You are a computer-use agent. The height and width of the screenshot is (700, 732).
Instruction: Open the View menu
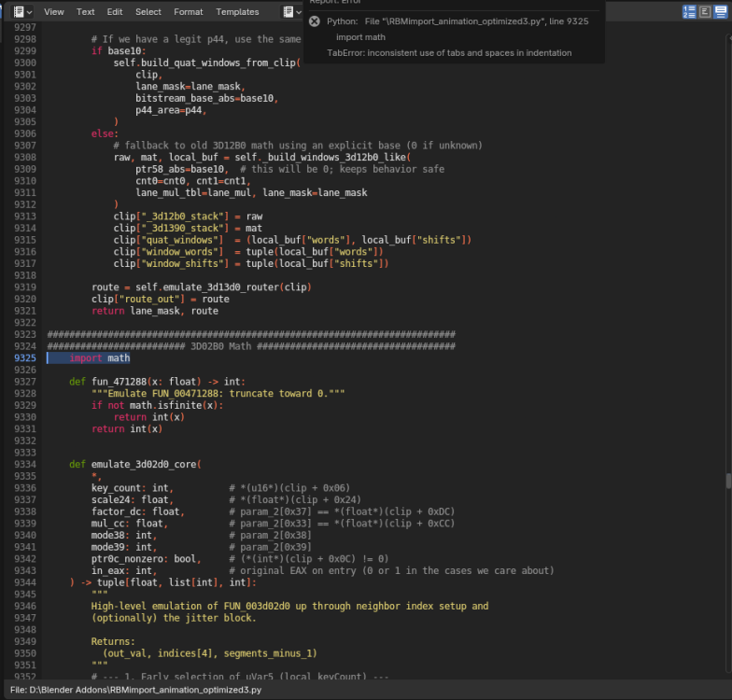coord(54,11)
